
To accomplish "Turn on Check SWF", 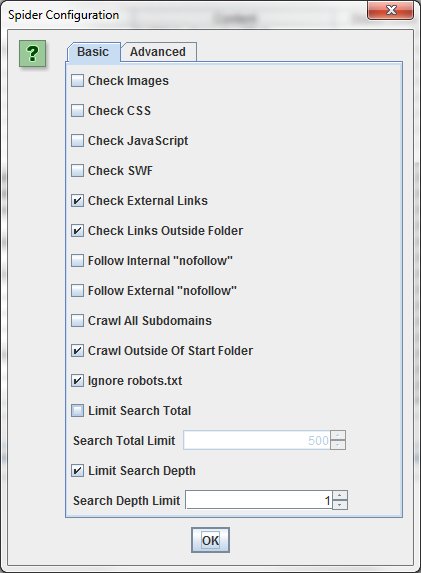I will coord(77,171).
